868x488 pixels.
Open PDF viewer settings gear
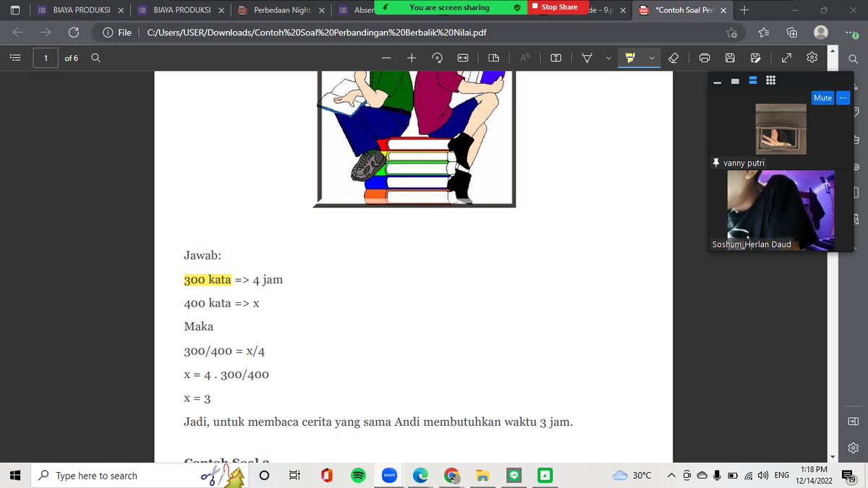tap(812, 58)
